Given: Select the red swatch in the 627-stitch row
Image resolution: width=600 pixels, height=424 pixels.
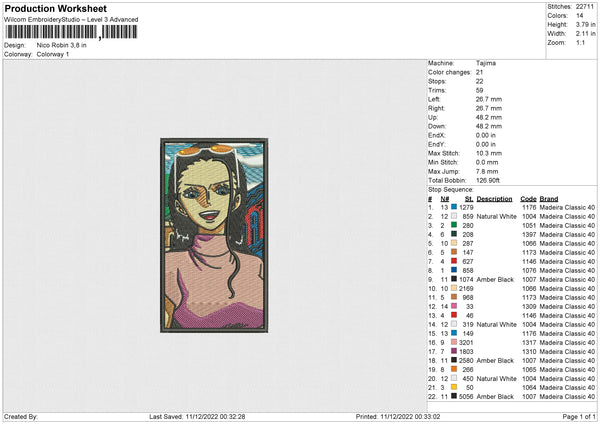Looking at the screenshot, I should (x=454, y=261).
